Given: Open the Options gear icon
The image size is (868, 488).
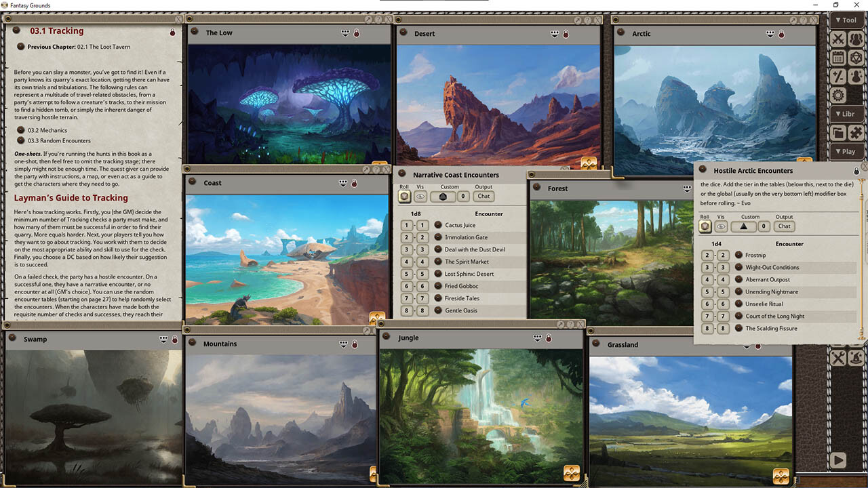Looking at the screenshot, I should pos(839,96).
